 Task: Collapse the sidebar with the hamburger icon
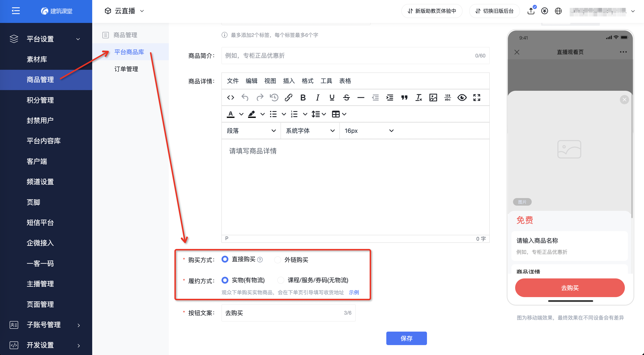16,11
